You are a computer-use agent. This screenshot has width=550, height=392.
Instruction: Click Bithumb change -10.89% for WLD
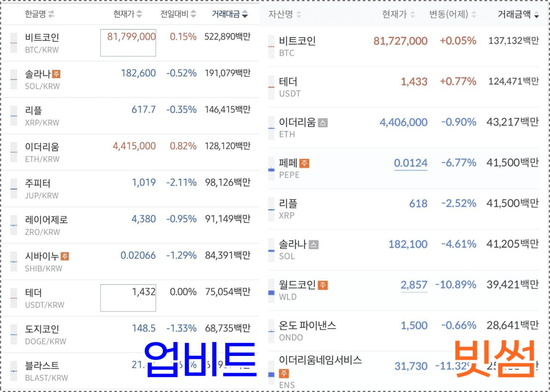click(455, 285)
